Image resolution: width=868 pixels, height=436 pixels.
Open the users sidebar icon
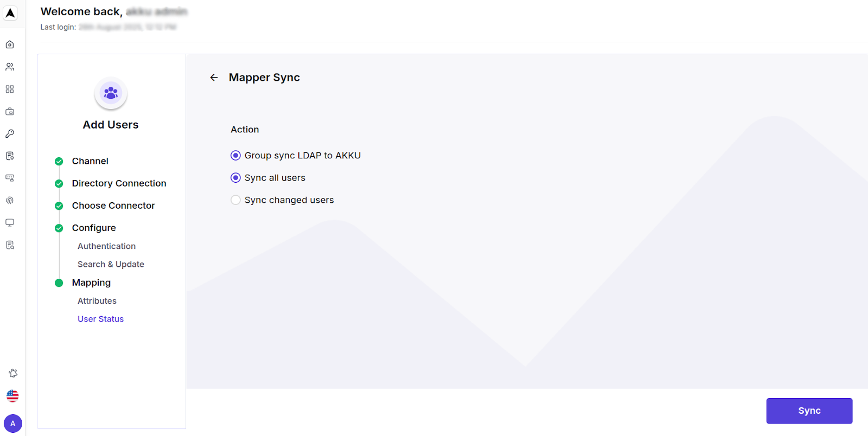tap(10, 67)
